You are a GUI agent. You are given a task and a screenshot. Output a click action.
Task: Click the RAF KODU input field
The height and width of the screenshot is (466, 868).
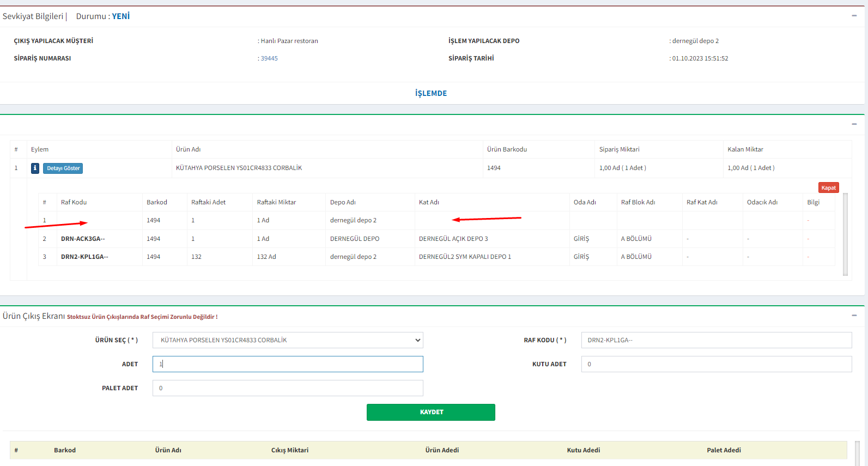pyautogui.click(x=716, y=340)
